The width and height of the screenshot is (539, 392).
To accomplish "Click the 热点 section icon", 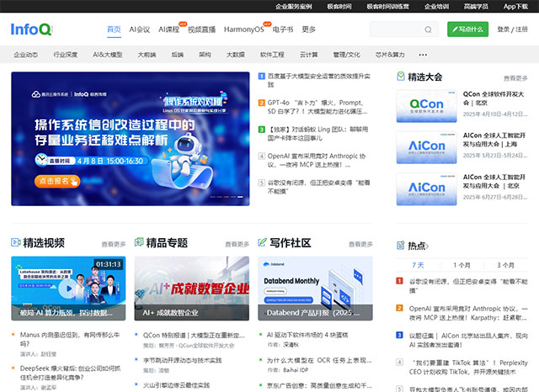I will (x=401, y=245).
